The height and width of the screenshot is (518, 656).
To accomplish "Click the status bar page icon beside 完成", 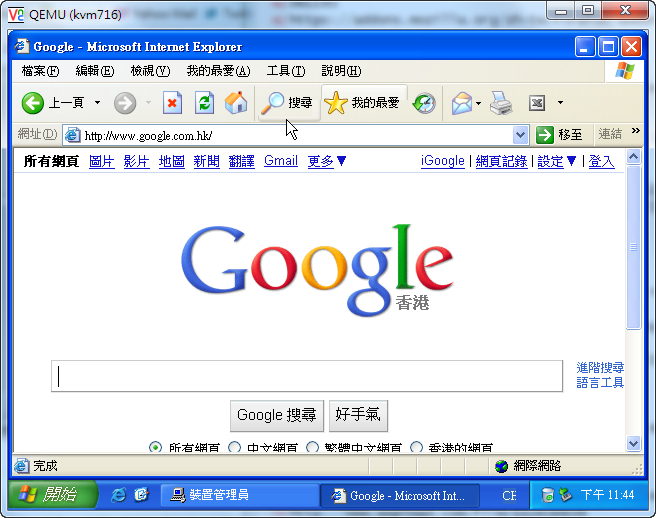I will point(21,466).
